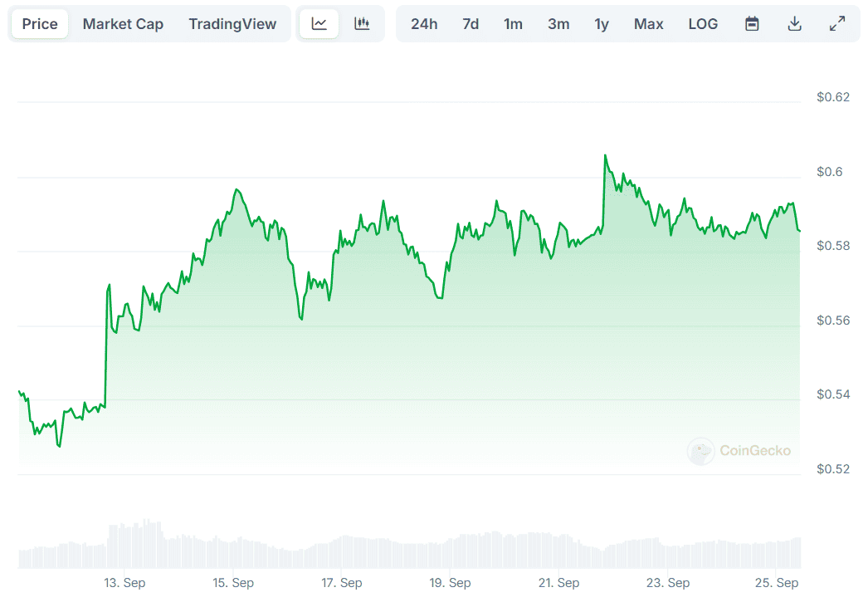The image size is (868, 607).
Task: Click the $0.6 price axis label
Action: tap(829, 172)
